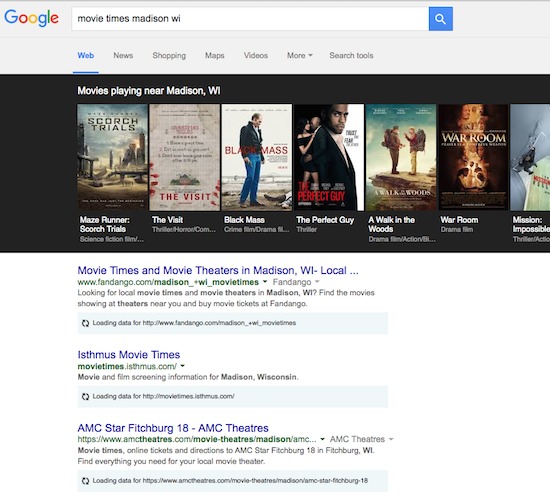This screenshot has width=550, height=501.
Task: Click the loading spinner icon for amctheatres.com data
Action: coord(85,481)
